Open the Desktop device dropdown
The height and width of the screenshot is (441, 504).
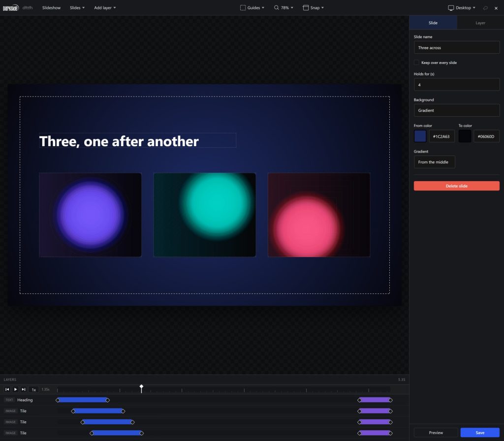462,8
